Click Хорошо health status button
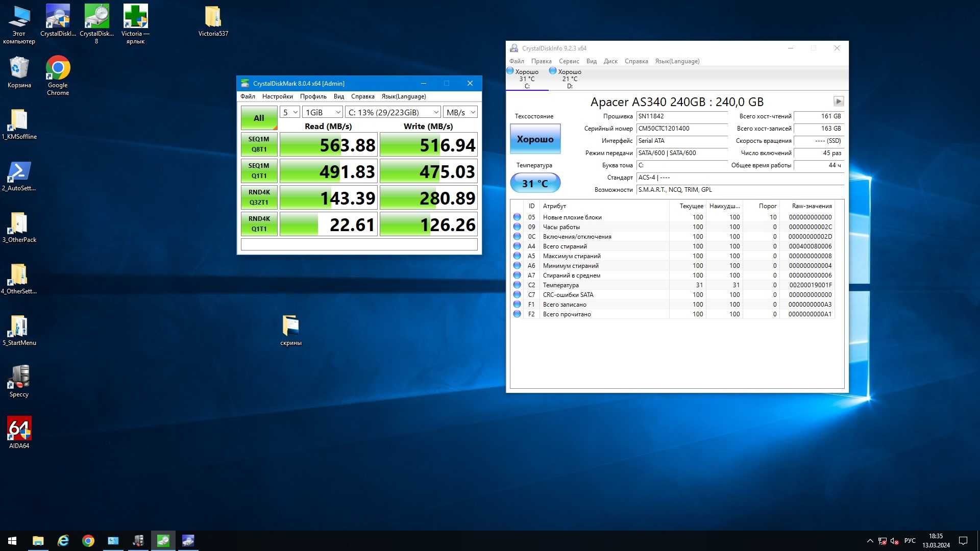This screenshot has height=551, width=980. click(535, 139)
